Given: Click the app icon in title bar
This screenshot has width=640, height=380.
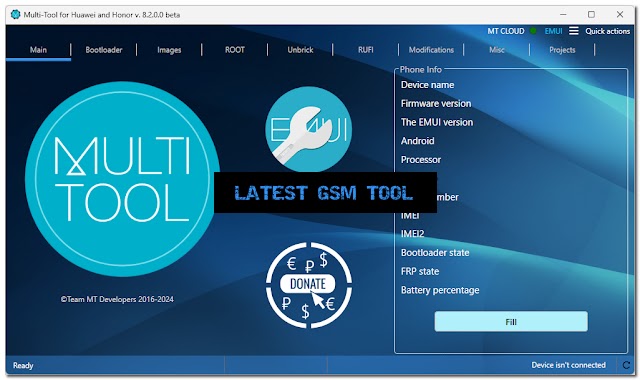Looking at the screenshot, I should 16,15.
